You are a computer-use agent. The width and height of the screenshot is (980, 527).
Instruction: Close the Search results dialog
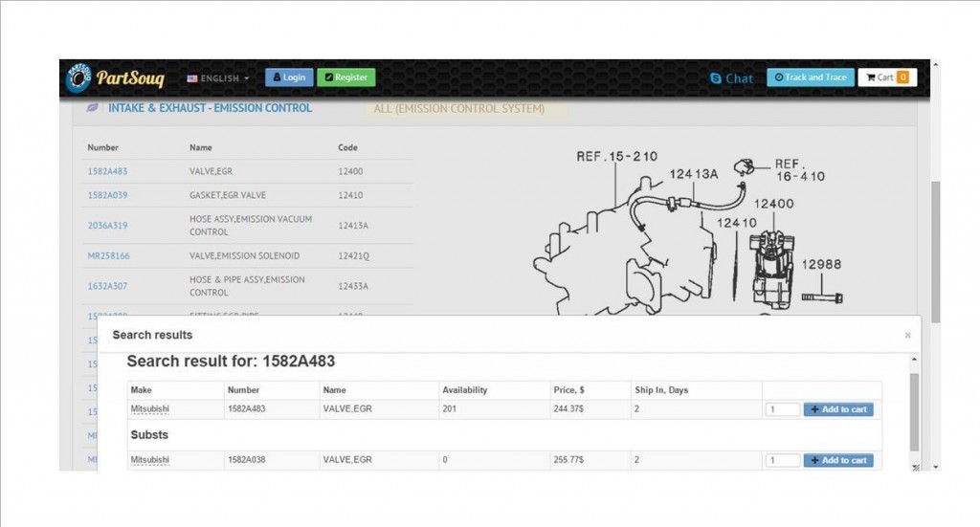click(907, 336)
